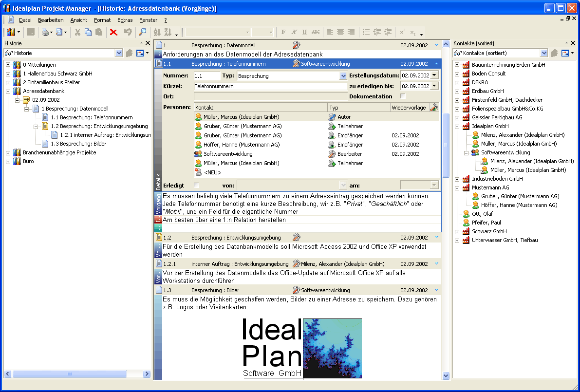
Task: Click the cut scissors icon
Action: click(x=77, y=33)
